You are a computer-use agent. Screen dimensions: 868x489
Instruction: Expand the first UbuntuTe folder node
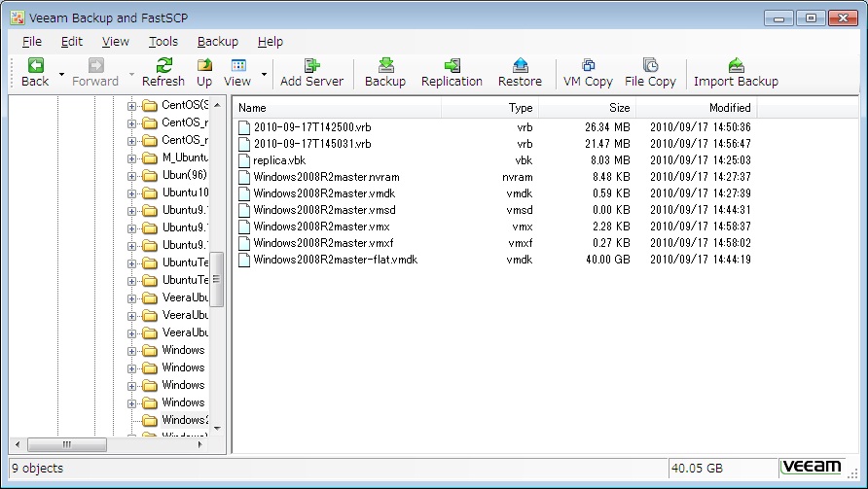(x=131, y=263)
